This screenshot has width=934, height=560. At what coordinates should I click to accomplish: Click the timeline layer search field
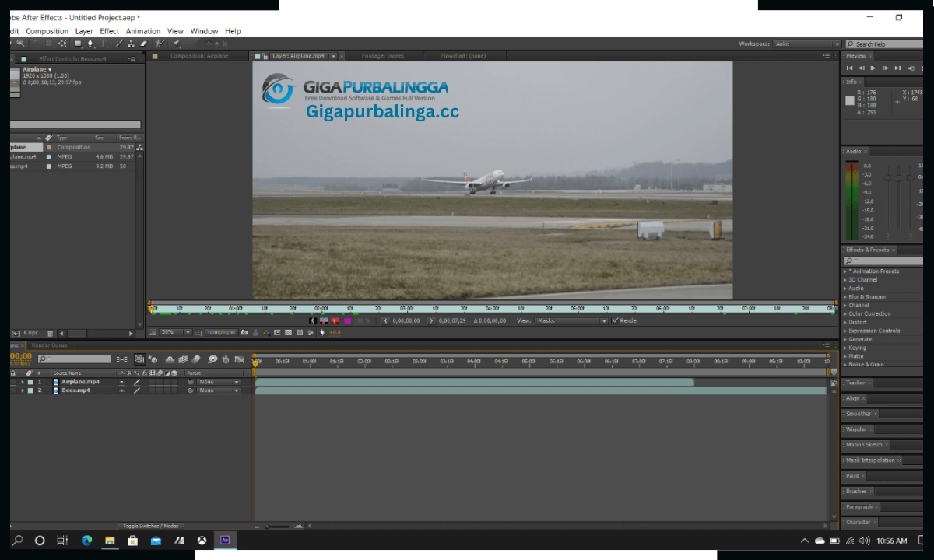(x=74, y=359)
